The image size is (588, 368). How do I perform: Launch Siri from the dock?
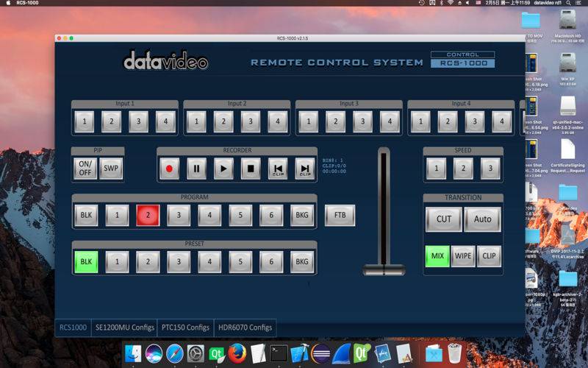(x=154, y=353)
